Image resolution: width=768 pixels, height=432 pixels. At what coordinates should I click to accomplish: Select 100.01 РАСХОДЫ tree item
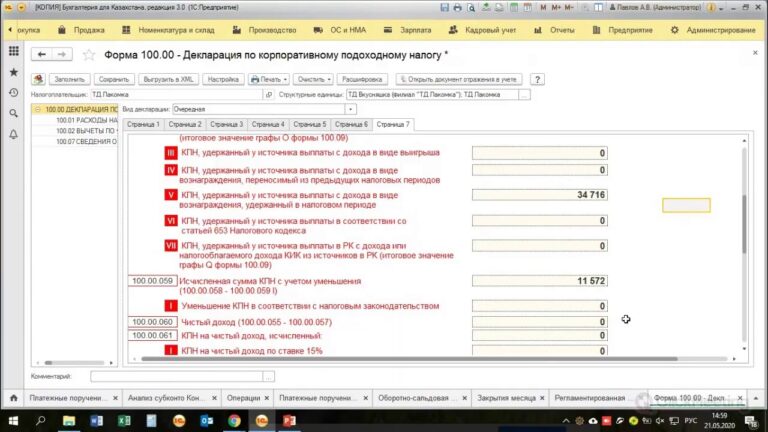86,120
